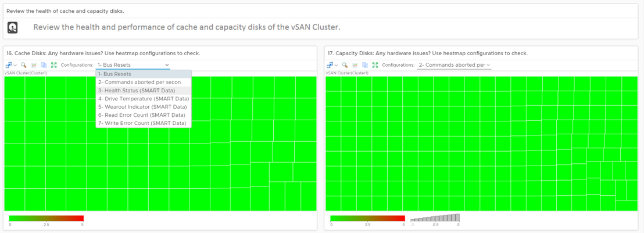Open the Capacity Disks Configurations dropdown
This screenshot has width=644, height=233.
pos(454,65)
